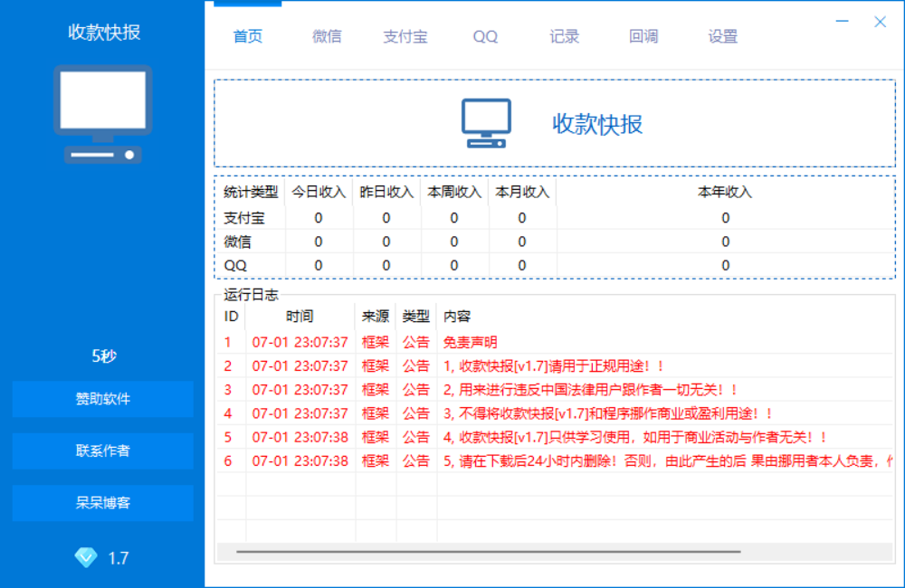
Task: Click the diamond version icon
Action: coord(86,557)
